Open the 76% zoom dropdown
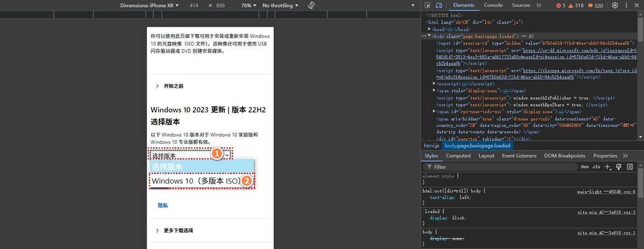 pos(249,6)
